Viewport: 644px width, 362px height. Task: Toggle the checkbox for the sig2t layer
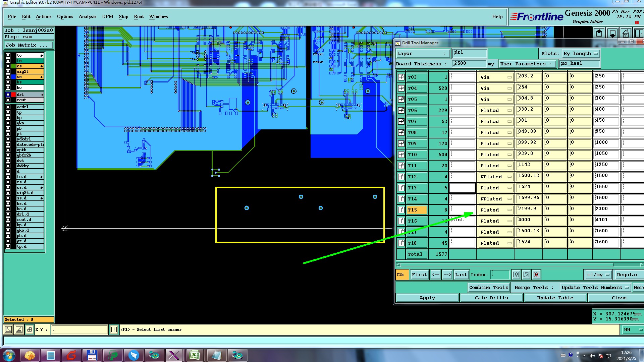pyautogui.click(x=8, y=71)
